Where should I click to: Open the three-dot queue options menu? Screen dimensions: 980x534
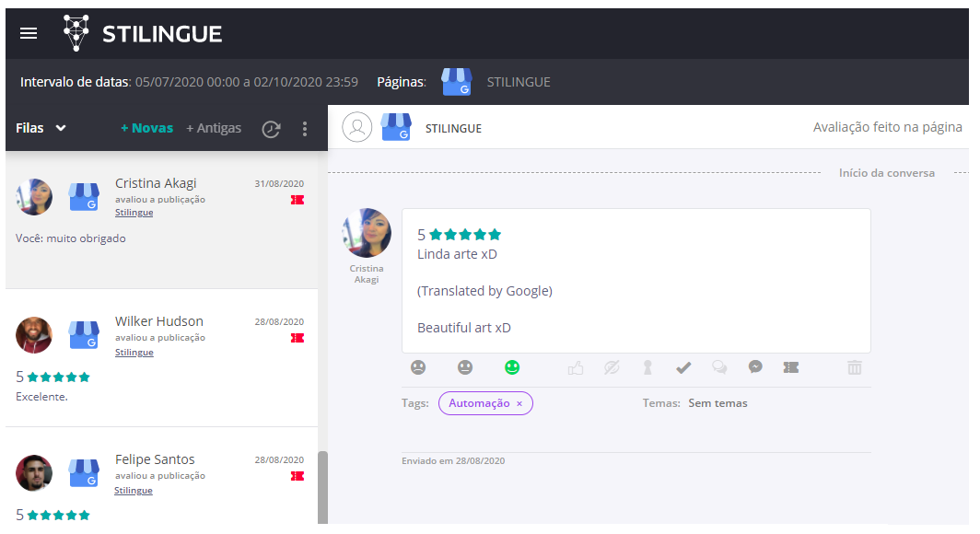point(305,129)
